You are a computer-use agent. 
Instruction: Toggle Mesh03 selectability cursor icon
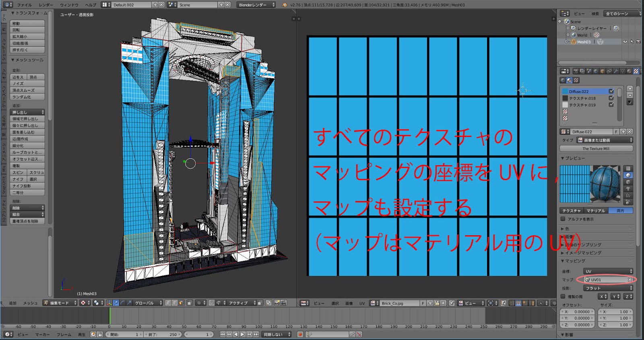click(x=632, y=41)
